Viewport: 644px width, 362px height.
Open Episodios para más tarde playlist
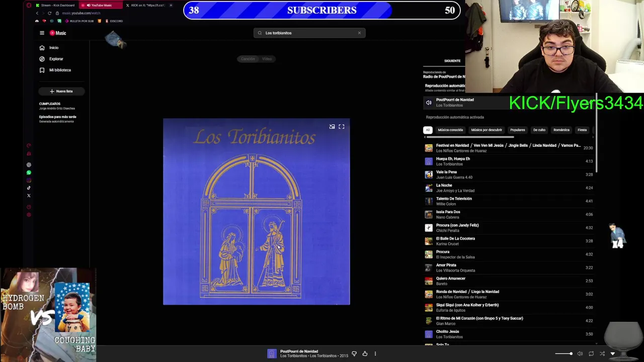pos(58,119)
